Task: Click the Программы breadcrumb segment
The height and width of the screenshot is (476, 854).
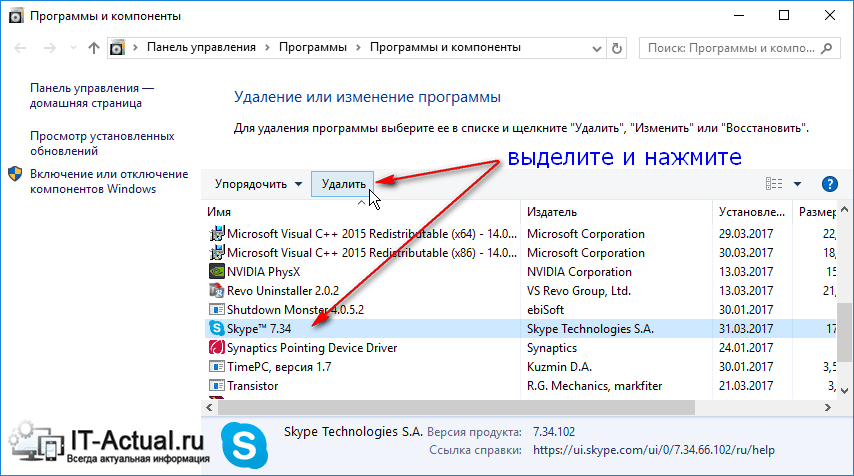Action: 313,47
